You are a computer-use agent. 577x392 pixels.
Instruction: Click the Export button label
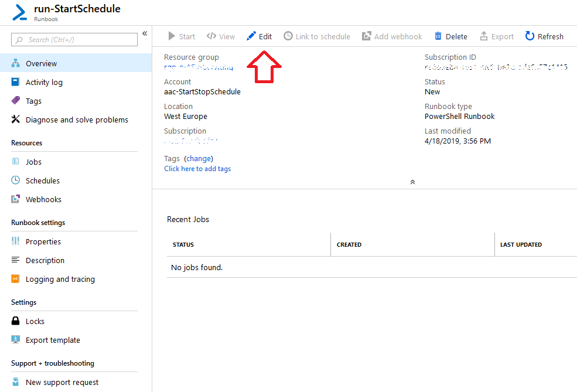coord(502,36)
